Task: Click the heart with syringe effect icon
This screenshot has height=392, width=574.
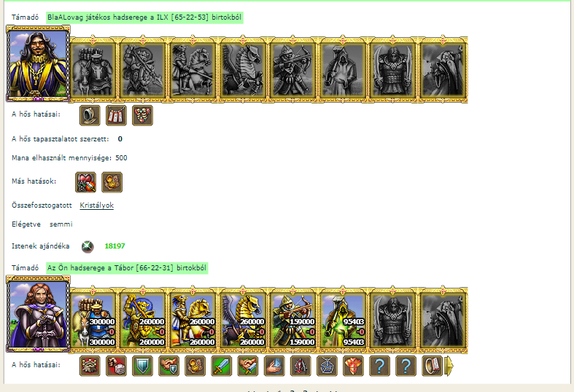Action: 85,182
